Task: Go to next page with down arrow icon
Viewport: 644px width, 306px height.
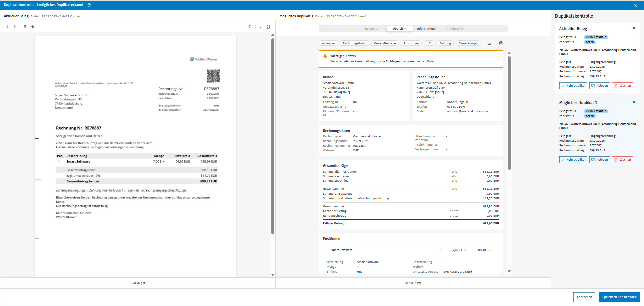Action: pyautogui.click(x=7, y=27)
